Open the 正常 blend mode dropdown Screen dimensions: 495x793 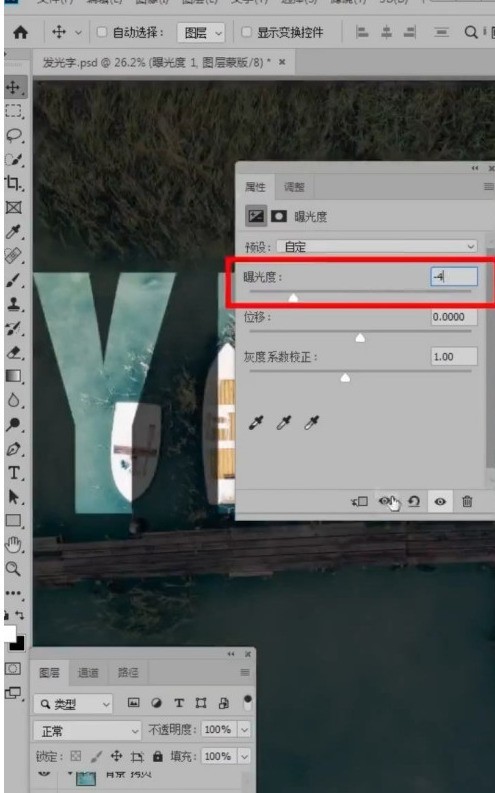click(87, 731)
